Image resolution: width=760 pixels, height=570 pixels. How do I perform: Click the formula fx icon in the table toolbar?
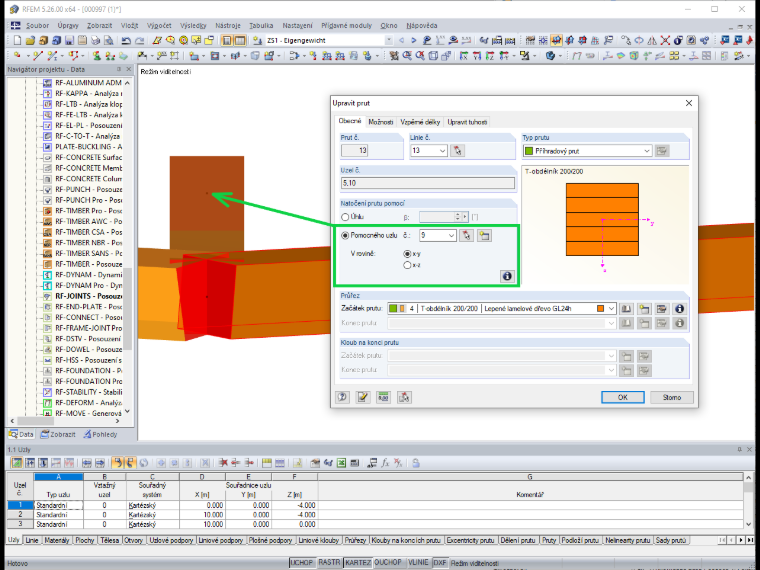pyautogui.click(x=385, y=463)
